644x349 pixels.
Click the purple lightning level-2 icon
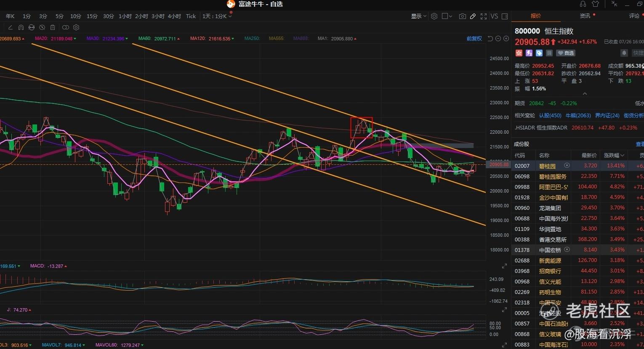coord(529,53)
